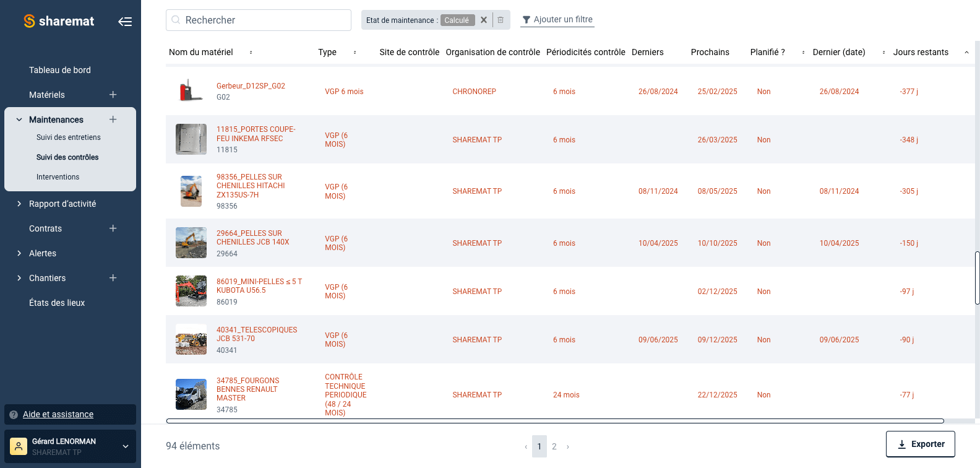
Task: Click CHRONOREP organisation in Gerbeur row
Action: pos(474,92)
